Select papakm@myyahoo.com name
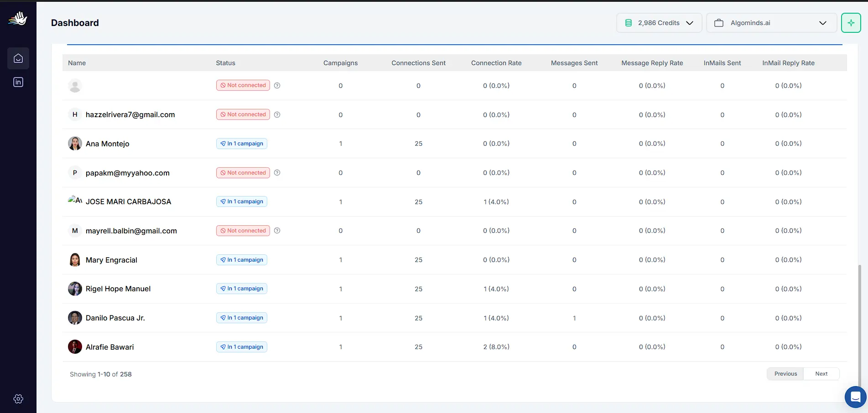Screen dimensions: 868x413 (127, 173)
